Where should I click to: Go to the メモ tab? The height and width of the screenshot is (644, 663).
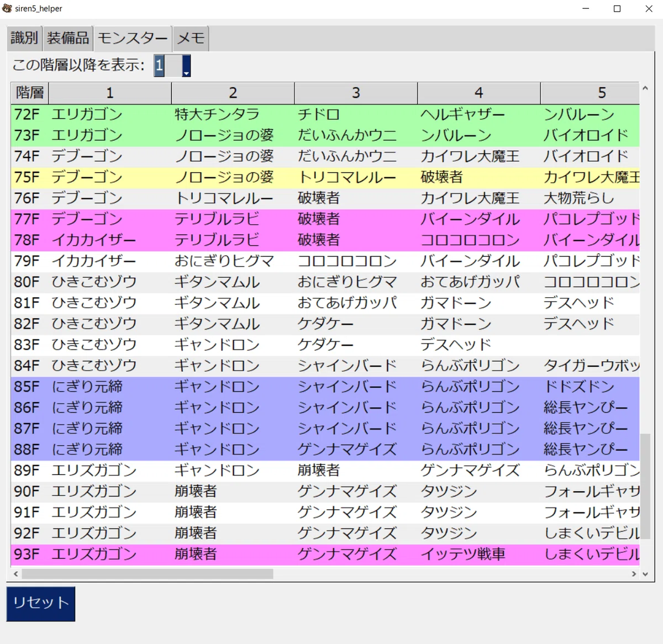[x=191, y=38]
